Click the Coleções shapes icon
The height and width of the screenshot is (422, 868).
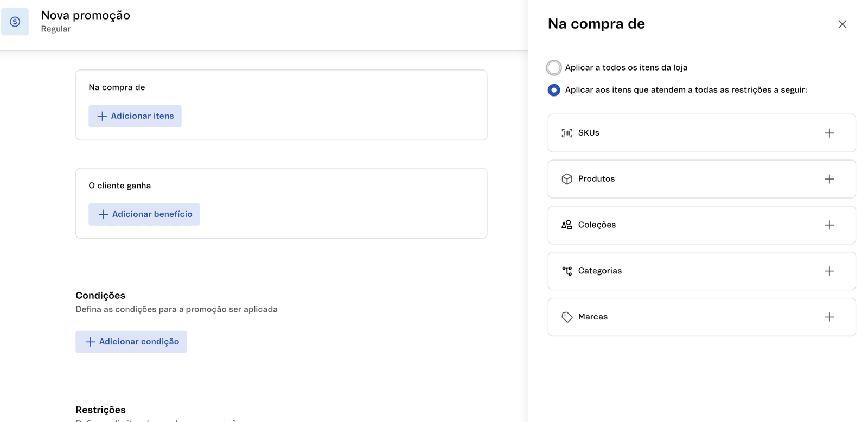(567, 225)
